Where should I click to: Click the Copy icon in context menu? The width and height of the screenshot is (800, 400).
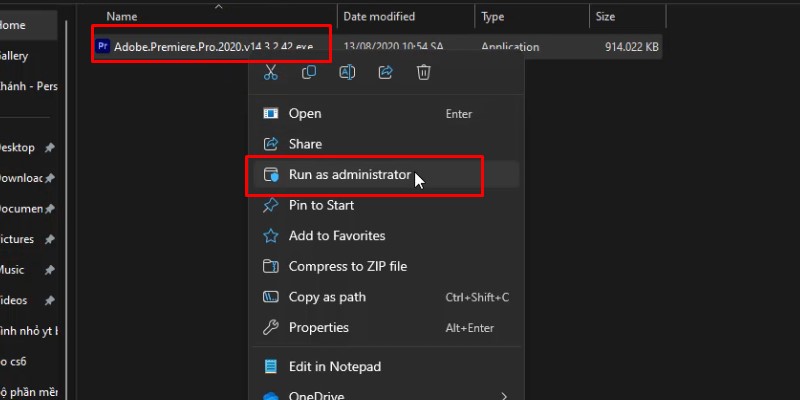click(x=309, y=72)
